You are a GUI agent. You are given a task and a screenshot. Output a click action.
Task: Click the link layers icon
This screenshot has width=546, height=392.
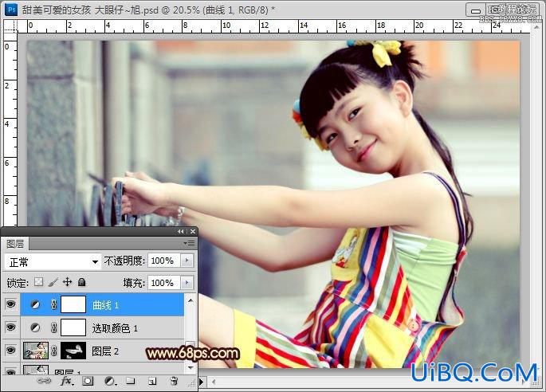pos(44,381)
